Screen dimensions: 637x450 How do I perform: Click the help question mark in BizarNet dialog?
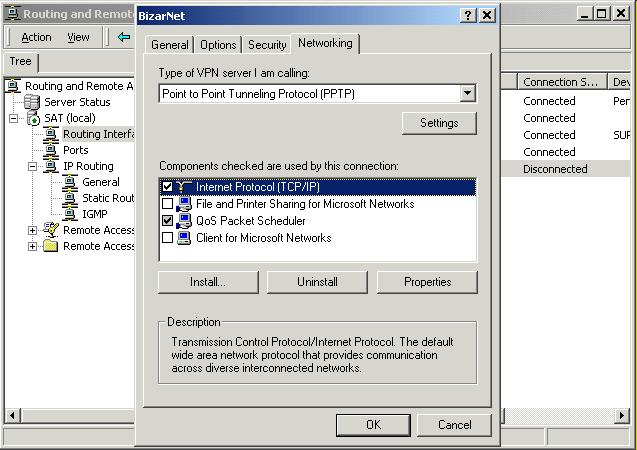pyautogui.click(x=468, y=15)
